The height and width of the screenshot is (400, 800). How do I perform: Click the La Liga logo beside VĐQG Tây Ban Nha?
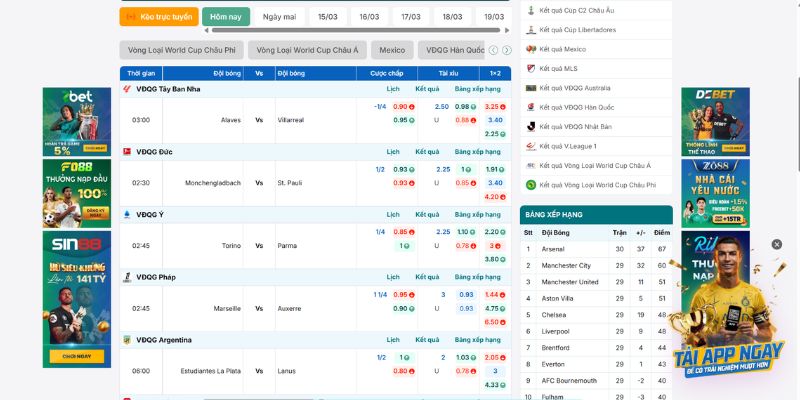pos(126,89)
